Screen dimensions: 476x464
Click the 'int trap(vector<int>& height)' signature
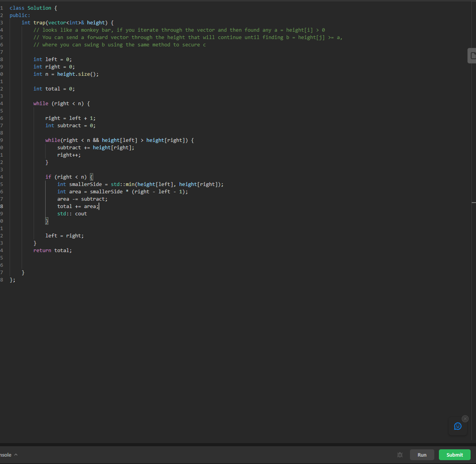[68, 22]
